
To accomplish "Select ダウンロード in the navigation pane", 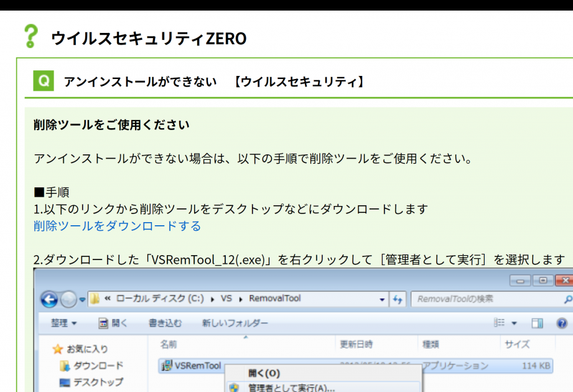I will click(x=98, y=365).
